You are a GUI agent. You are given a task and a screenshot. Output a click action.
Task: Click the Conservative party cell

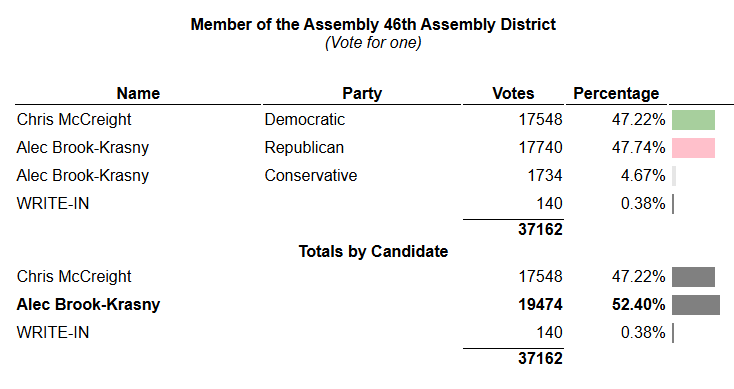click(310, 176)
